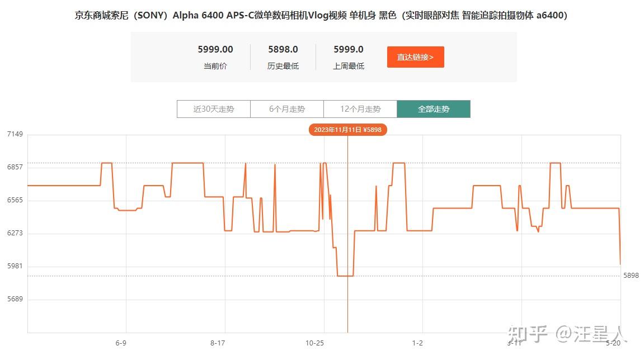This screenshot has width=644, height=360.
Task: Click the 2023年11月11日 ¥5898 tooltip
Action: [348, 129]
